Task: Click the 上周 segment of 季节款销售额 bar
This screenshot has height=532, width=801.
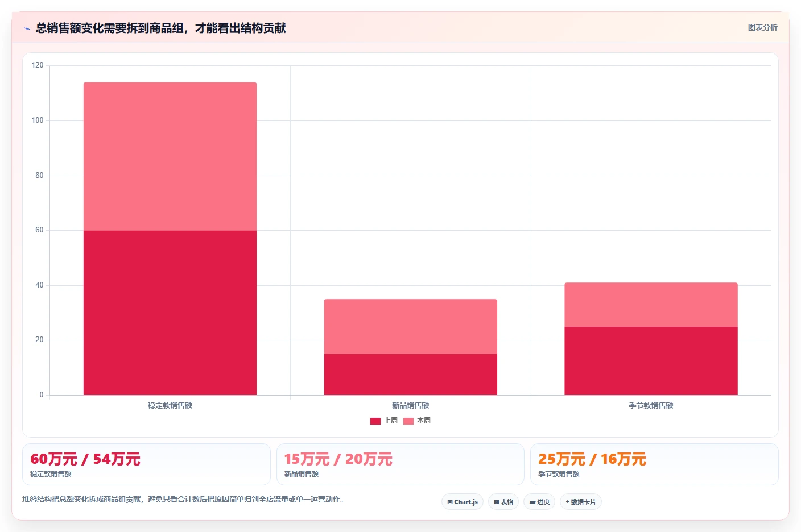Action: coord(651,361)
